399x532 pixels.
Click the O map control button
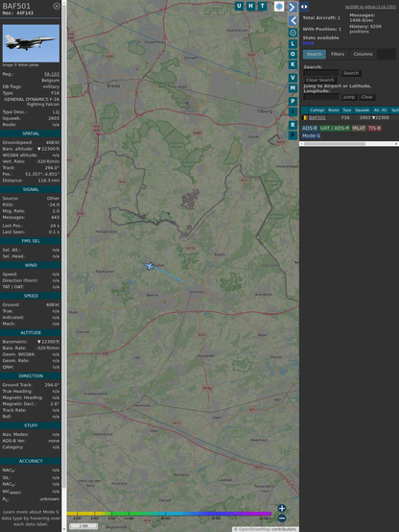[293, 54]
